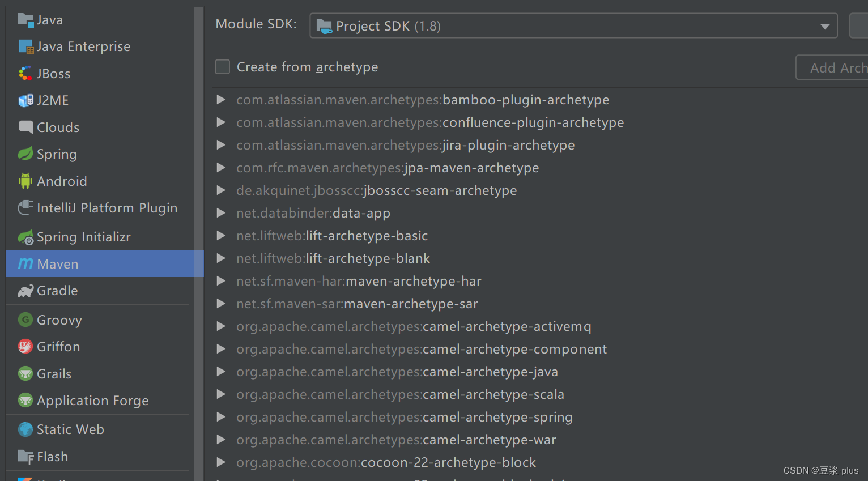The image size is (868, 481).
Task: Click 'cocoon-22-archetype-block' text
Action: coord(448,462)
